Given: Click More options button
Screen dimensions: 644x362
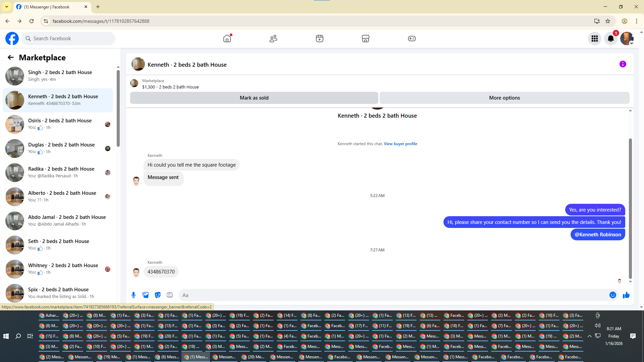Looking at the screenshot, I should pyautogui.click(x=504, y=98).
